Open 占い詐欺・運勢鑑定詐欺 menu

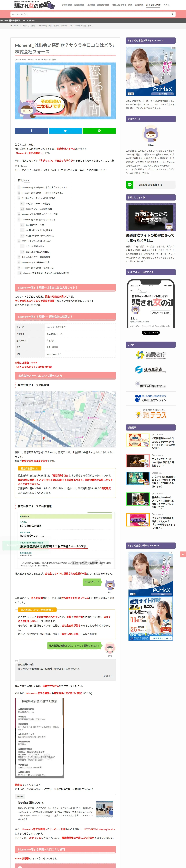point(98,5)
